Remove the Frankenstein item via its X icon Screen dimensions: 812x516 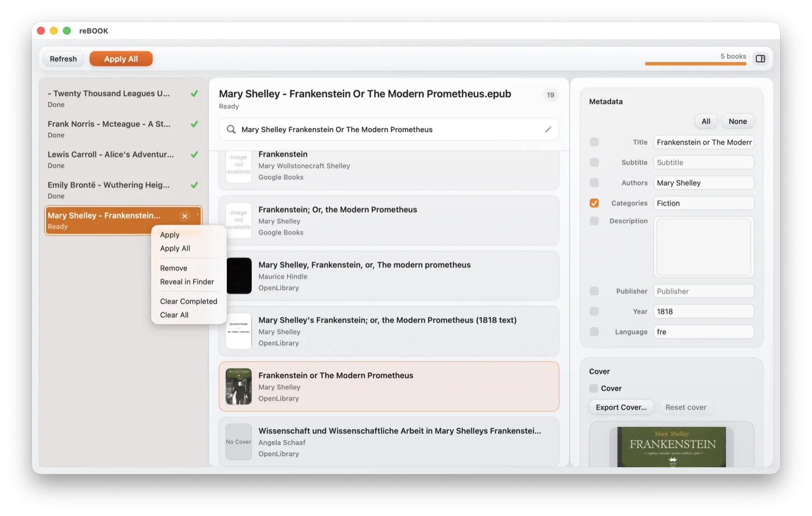coord(184,216)
